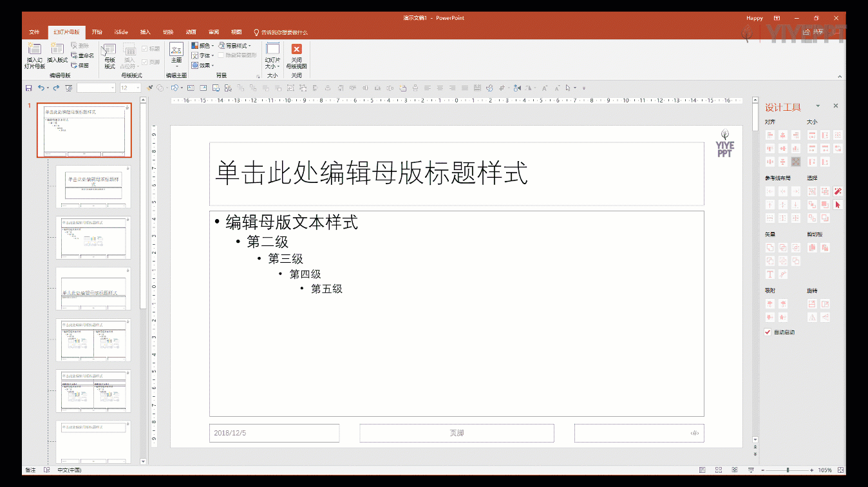
Task: Open the 文件 (File) tab
Action: (34, 32)
